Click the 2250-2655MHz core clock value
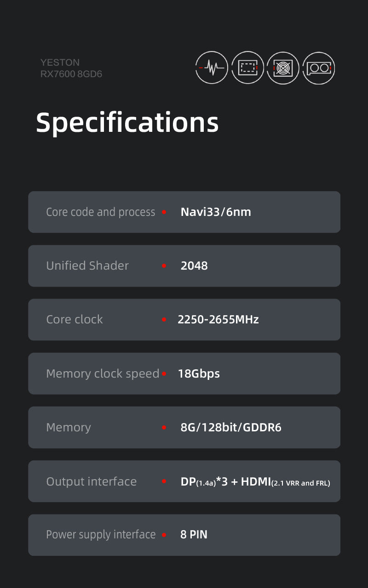The image size is (368, 588). point(218,319)
